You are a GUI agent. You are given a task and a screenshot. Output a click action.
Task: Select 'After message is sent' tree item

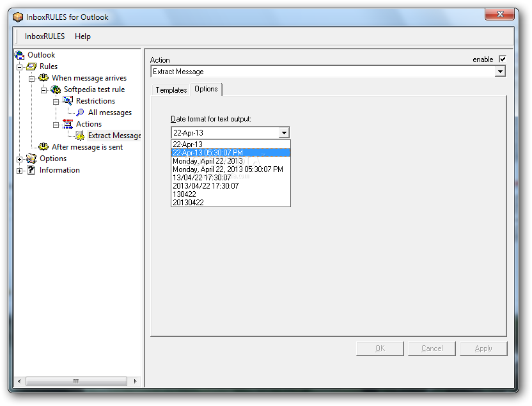point(87,147)
